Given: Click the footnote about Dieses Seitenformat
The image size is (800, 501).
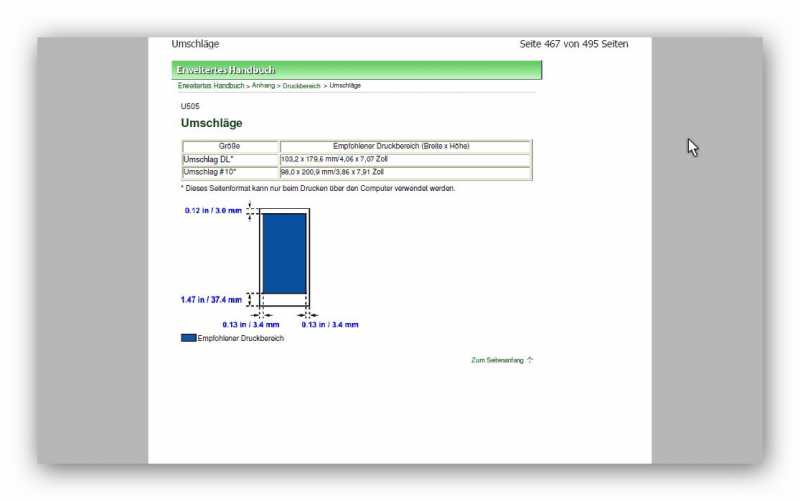Looking at the screenshot, I should 318,188.
